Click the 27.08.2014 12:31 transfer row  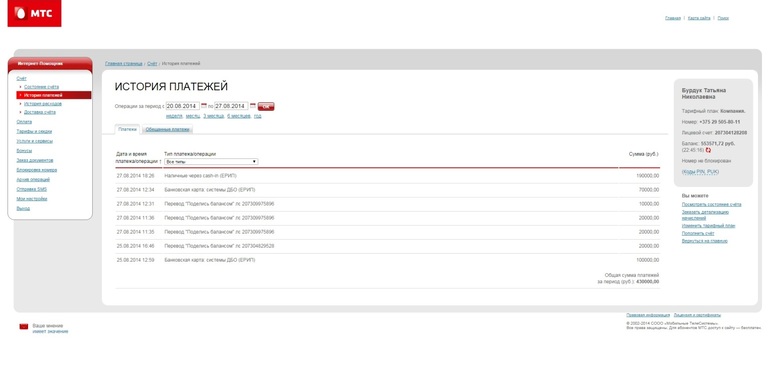(x=387, y=204)
